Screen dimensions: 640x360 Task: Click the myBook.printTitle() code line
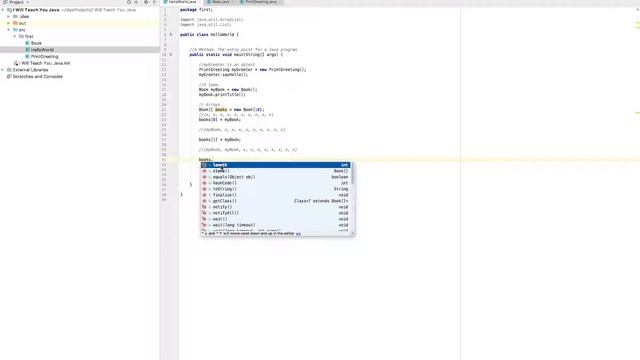[x=222, y=95]
